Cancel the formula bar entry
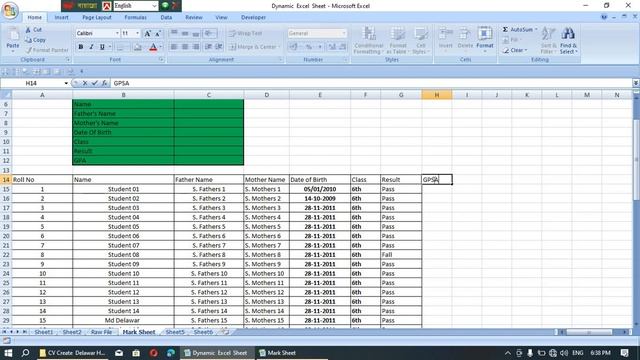 85,83
